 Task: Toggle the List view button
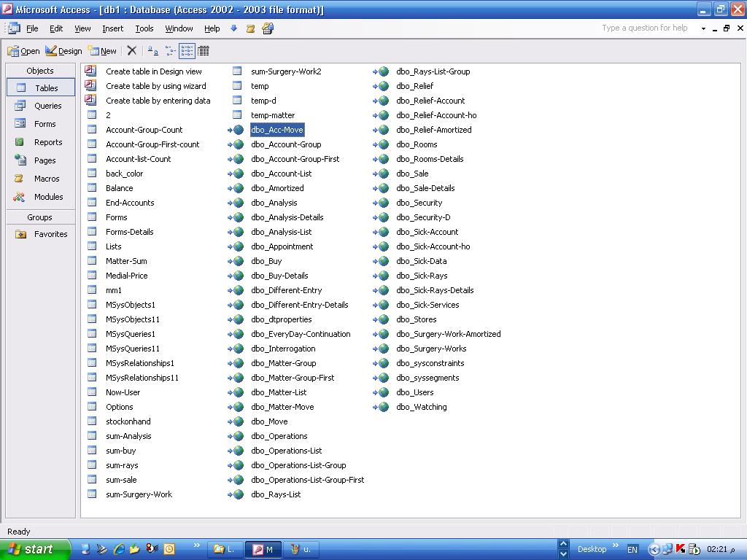tap(187, 50)
